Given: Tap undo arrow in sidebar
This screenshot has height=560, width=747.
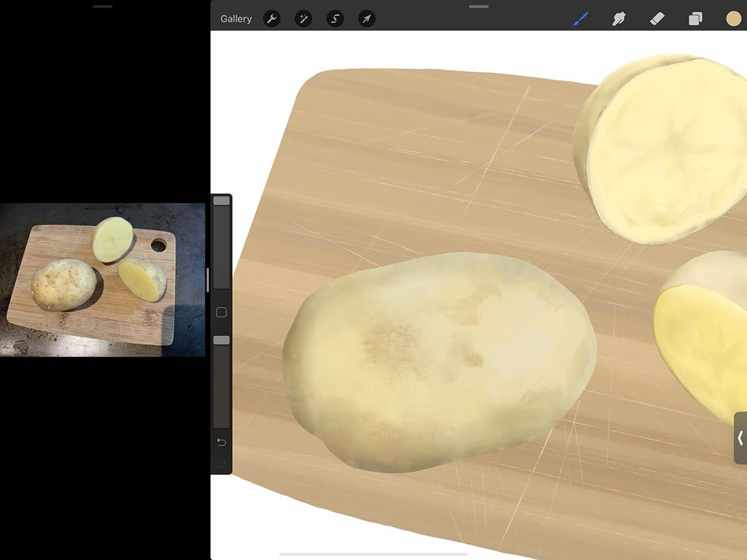Looking at the screenshot, I should tap(220, 442).
